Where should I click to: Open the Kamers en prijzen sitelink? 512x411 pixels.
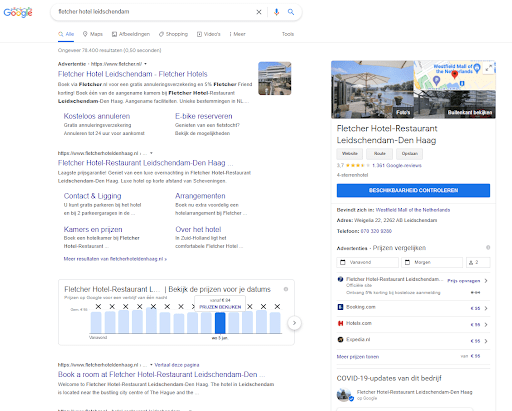click(93, 229)
